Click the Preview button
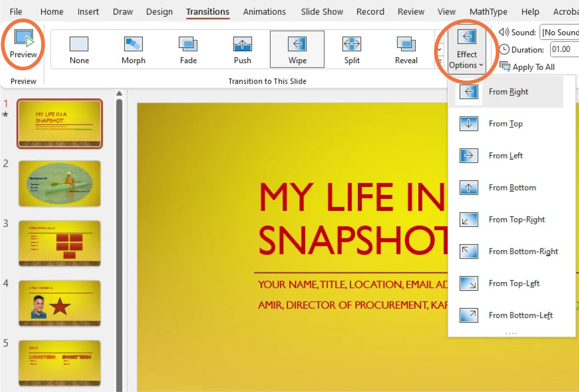This screenshot has width=579, height=392. tap(23, 44)
